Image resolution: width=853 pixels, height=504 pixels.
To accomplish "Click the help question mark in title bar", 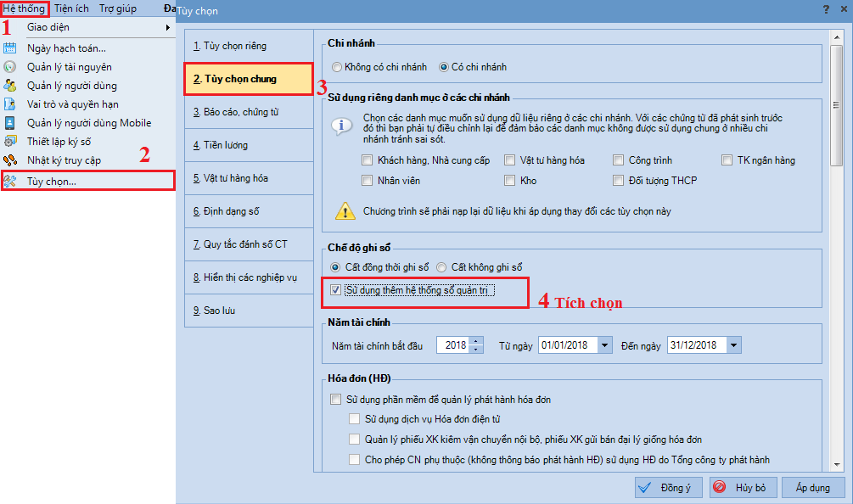I will (x=826, y=9).
